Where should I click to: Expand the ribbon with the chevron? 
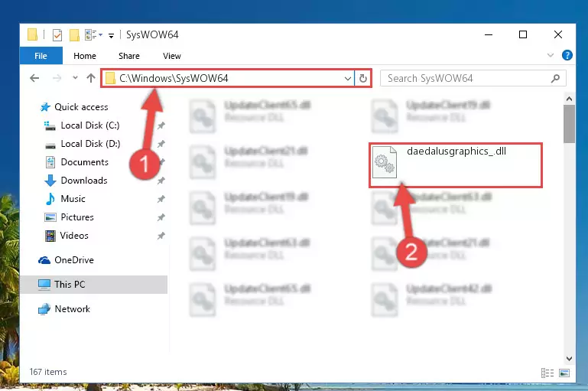(x=550, y=56)
